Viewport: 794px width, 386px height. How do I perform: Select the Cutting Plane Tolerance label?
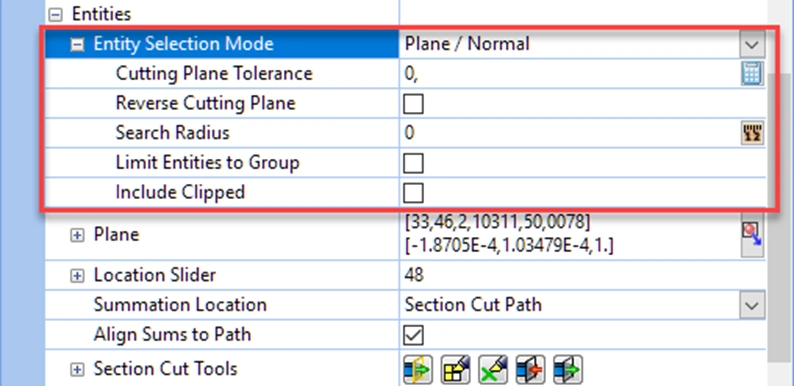[214, 74]
